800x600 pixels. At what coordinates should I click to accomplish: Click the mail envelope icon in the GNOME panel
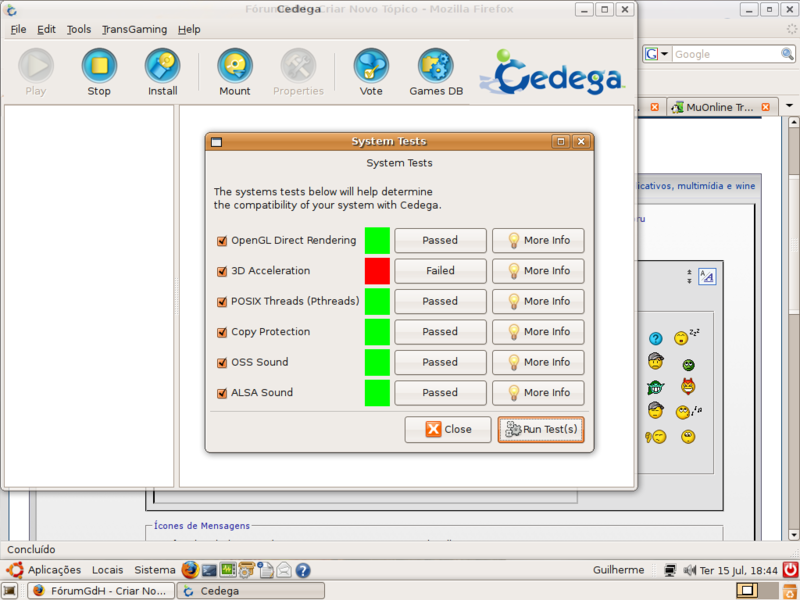click(284, 570)
